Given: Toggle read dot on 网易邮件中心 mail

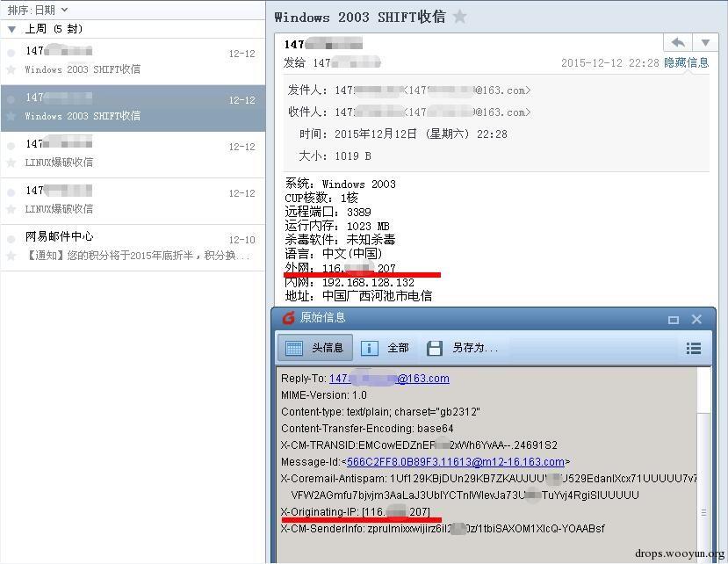Looking at the screenshot, I should tap(11, 239).
